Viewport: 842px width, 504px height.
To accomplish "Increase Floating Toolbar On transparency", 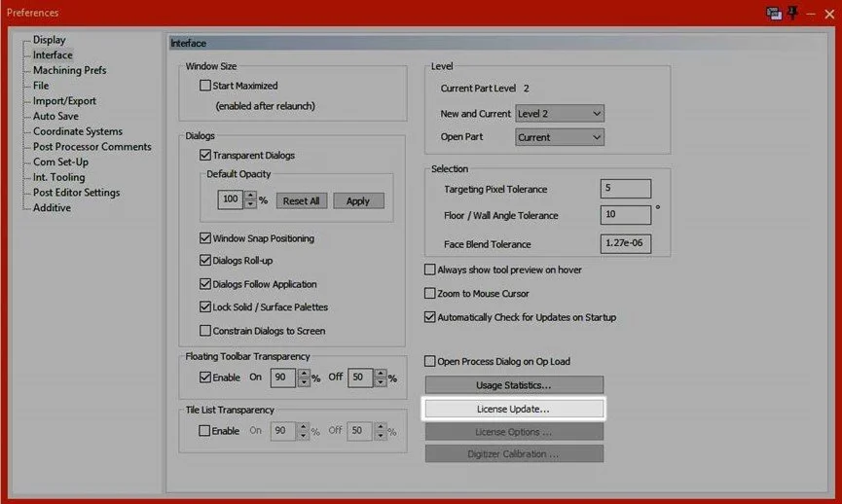I will [304, 373].
